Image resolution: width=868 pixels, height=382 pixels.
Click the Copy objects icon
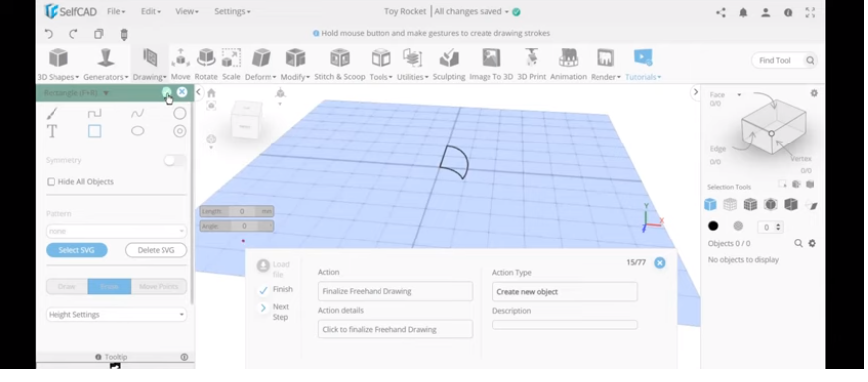click(x=98, y=34)
